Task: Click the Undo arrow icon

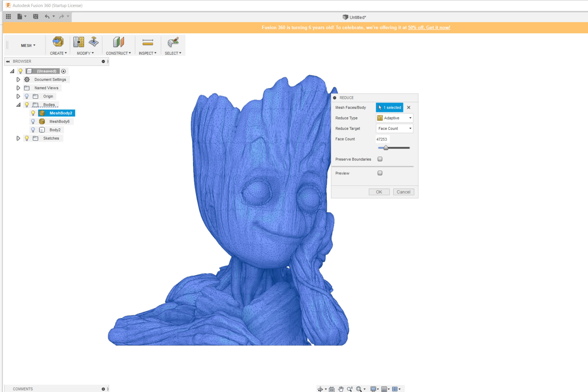Action: pyautogui.click(x=47, y=17)
